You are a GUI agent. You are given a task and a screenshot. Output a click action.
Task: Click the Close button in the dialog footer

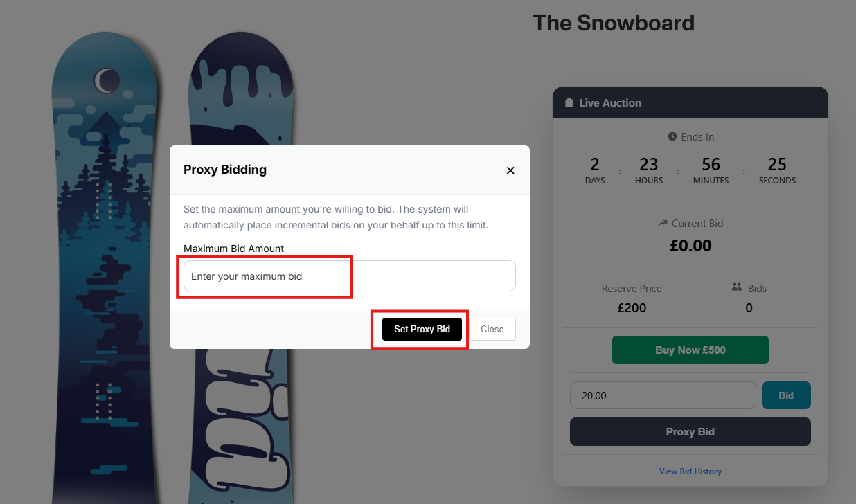tap(492, 330)
